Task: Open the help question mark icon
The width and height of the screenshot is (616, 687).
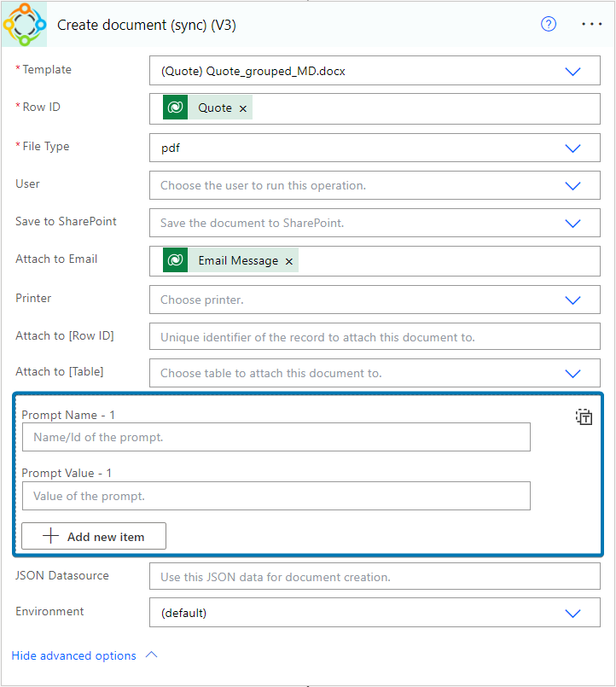Action: 549,24
